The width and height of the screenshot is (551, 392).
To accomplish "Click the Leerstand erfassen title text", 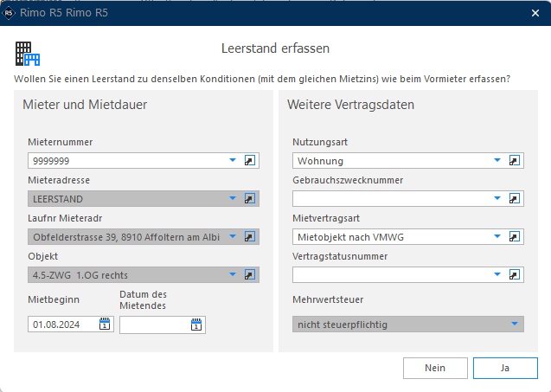I will click(x=275, y=48).
